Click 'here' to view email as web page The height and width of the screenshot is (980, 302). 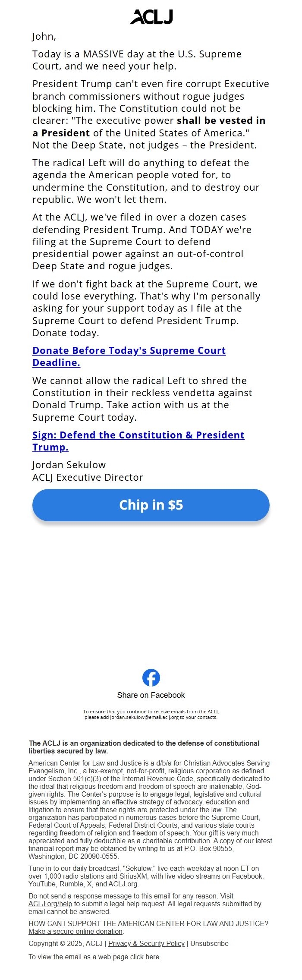coord(152,957)
